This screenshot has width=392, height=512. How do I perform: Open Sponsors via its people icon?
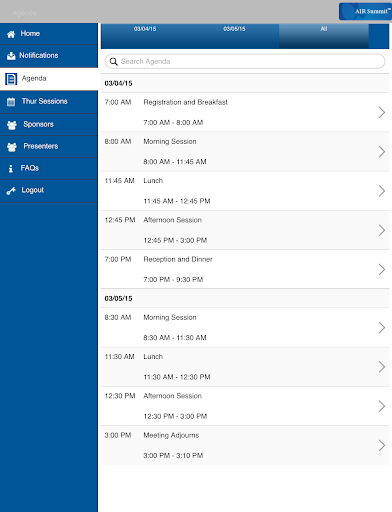[x=12, y=125]
